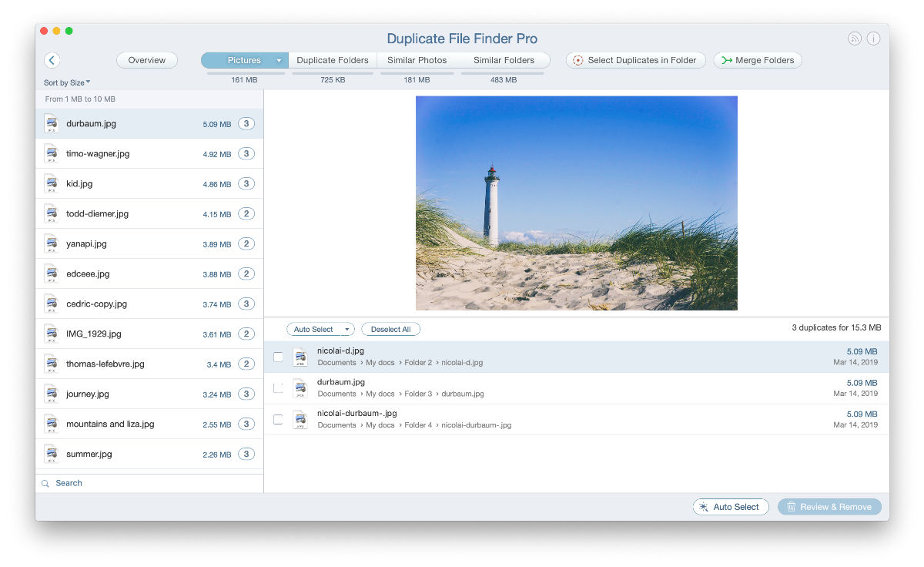Click the summer.jpg file icon
Image resolution: width=924 pixels, height=567 pixels.
click(x=51, y=454)
